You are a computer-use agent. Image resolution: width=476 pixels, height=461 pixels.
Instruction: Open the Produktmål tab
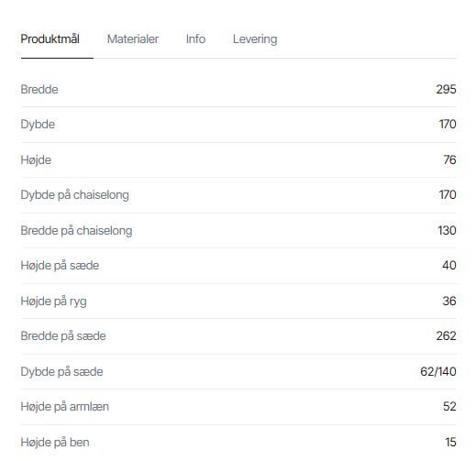click(x=50, y=39)
